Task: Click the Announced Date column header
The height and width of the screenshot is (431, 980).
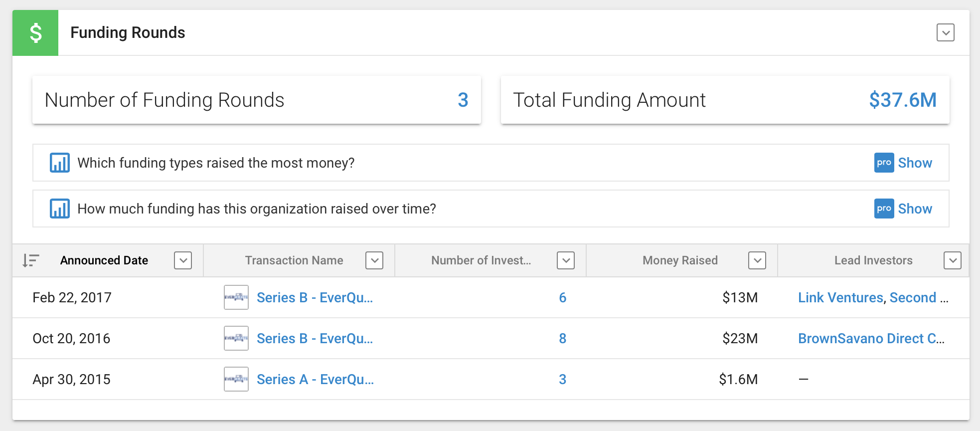Action: coord(104,260)
